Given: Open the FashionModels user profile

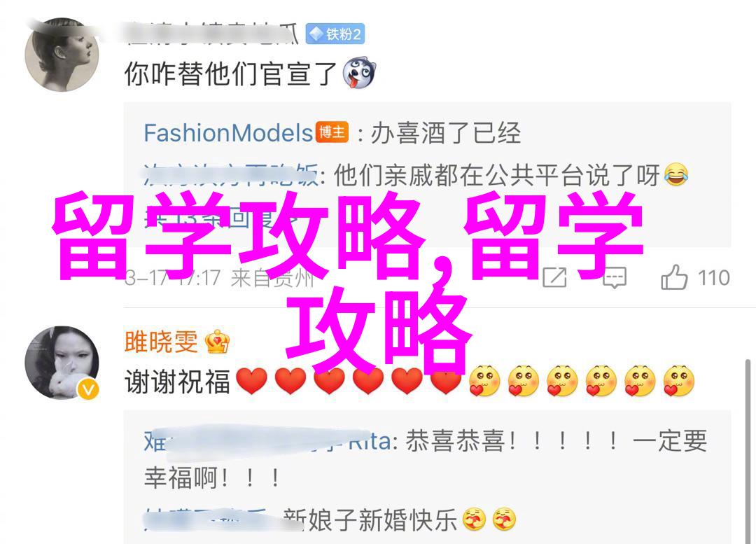Looking at the screenshot, I should click(x=228, y=132).
